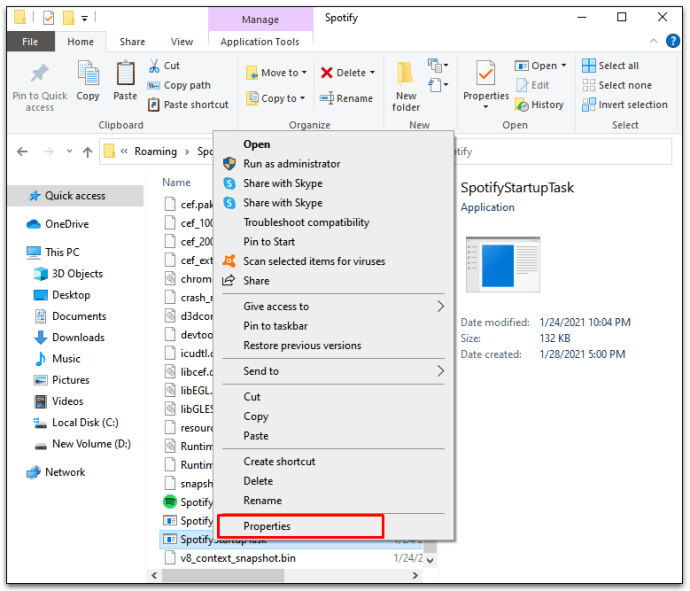
Task: Go back with the left arrow
Action: 22,152
